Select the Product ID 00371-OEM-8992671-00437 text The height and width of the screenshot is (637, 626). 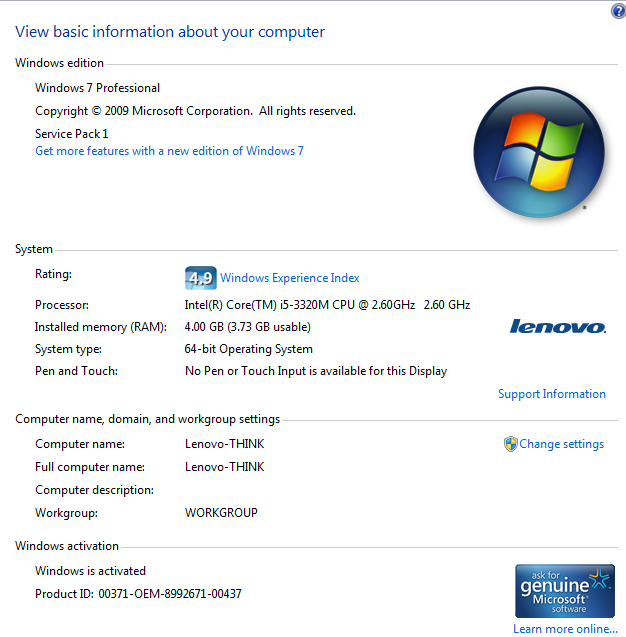pyautogui.click(x=139, y=594)
